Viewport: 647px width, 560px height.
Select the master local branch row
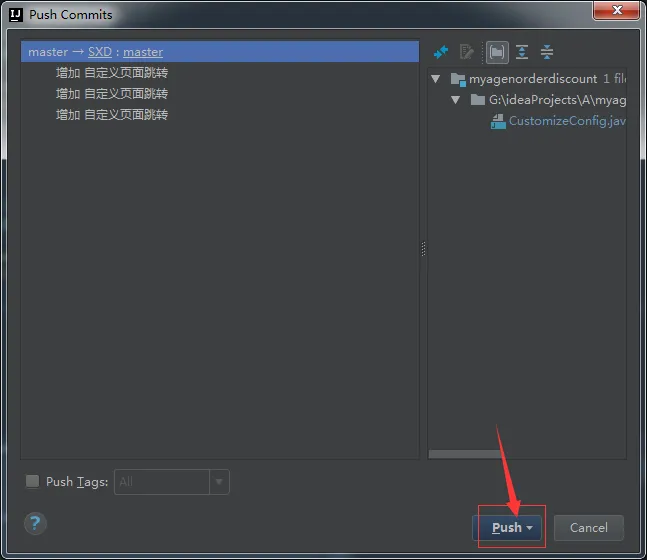(x=220, y=52)
